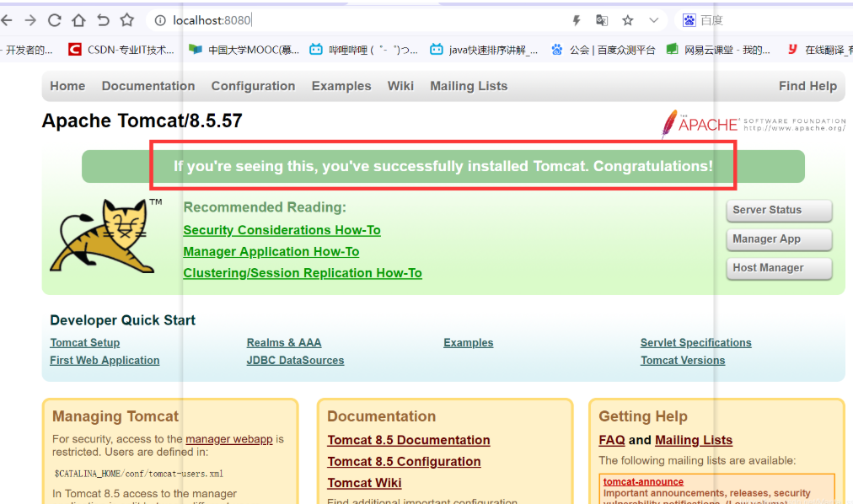Open First Web Application link
Image resolution: width=853 pixels, height=504 pixels.
[x=105, y=361]
